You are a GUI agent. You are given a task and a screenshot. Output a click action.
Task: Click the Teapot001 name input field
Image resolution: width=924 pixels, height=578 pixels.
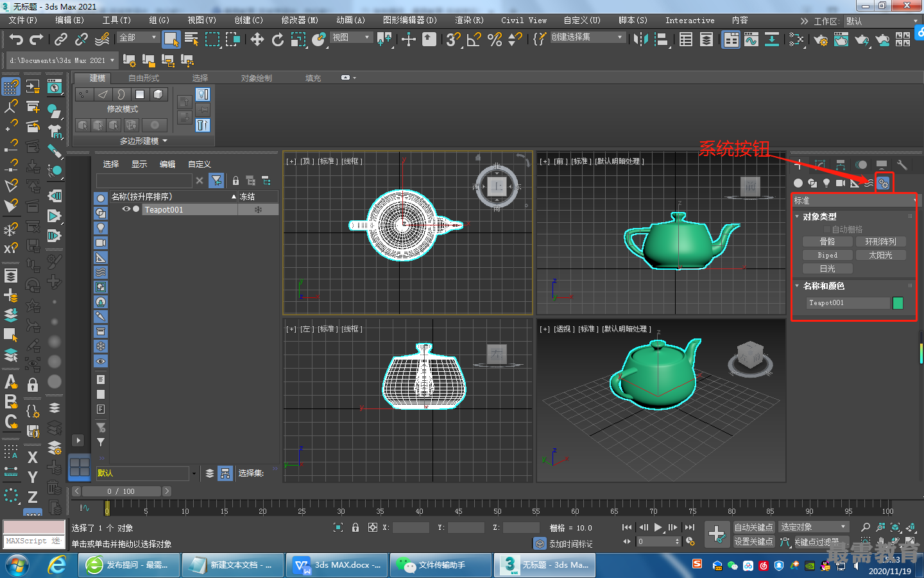(848, 303)
